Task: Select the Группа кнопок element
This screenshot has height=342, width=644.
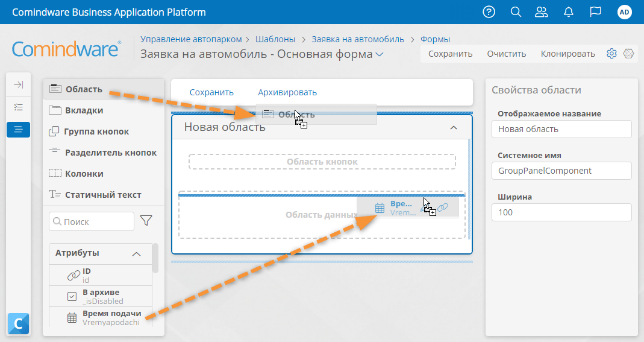Action: (104, 131)
